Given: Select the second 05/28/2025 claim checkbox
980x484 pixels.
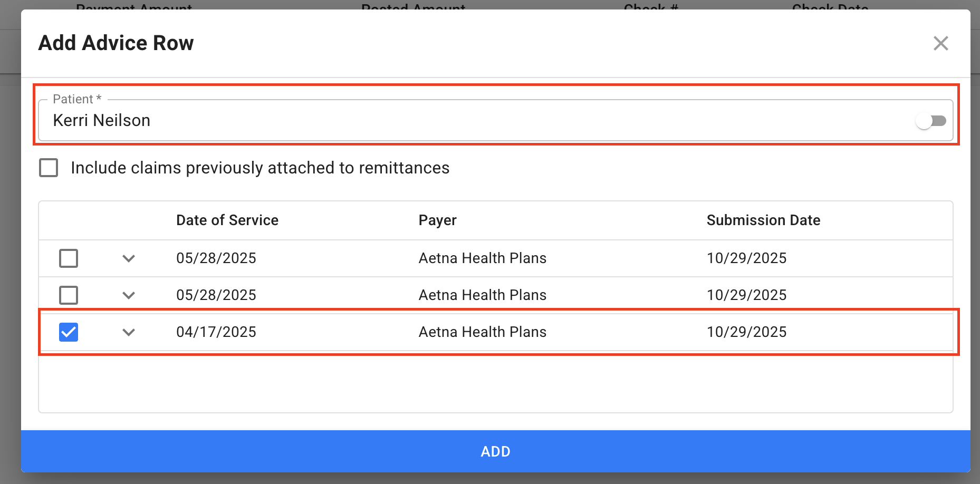Looking at the screenshot, I should point(69,295).
